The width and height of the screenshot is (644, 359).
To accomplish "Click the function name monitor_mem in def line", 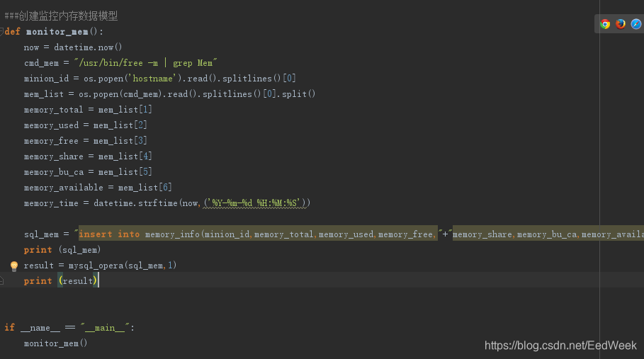I will point(57,32).
